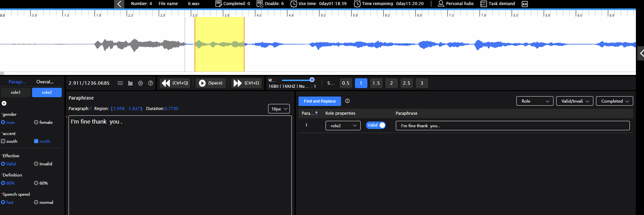Set playback speed to 1.5
Viewport: 644px width, 215px height.
[376, 83]
